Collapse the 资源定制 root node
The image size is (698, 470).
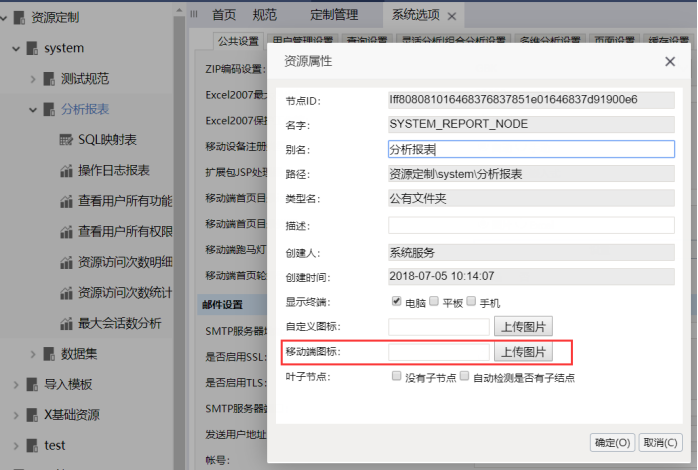pos(4,18)
